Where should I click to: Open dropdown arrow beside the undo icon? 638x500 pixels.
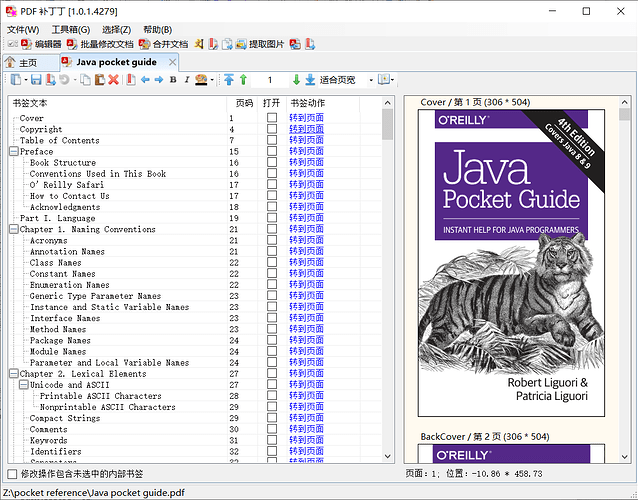pos(75,80)
